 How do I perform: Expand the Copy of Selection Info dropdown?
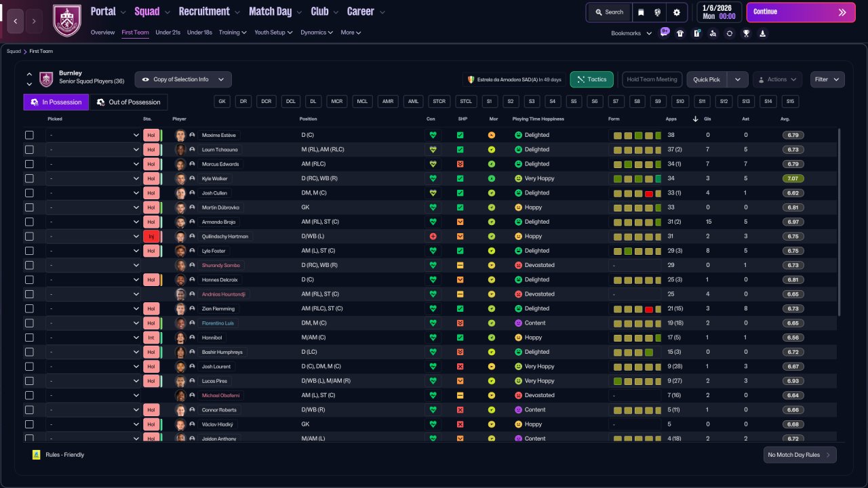pos(183,79)
